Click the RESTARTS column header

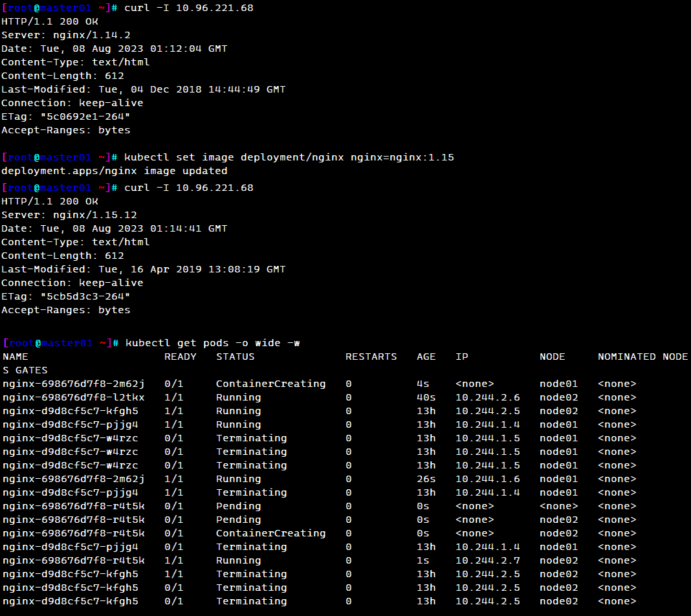click(371, 357)
